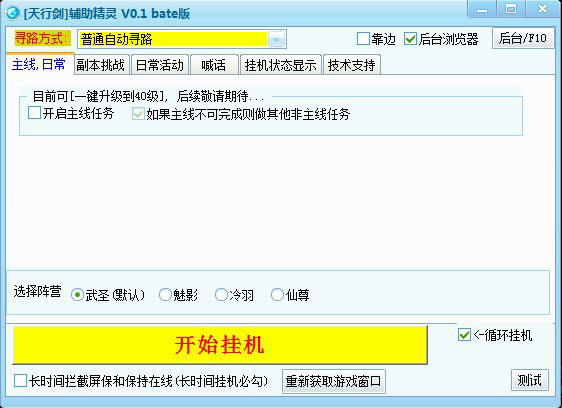
Task: Click the 后台/F10 button
Action: [x=523, y=38]
